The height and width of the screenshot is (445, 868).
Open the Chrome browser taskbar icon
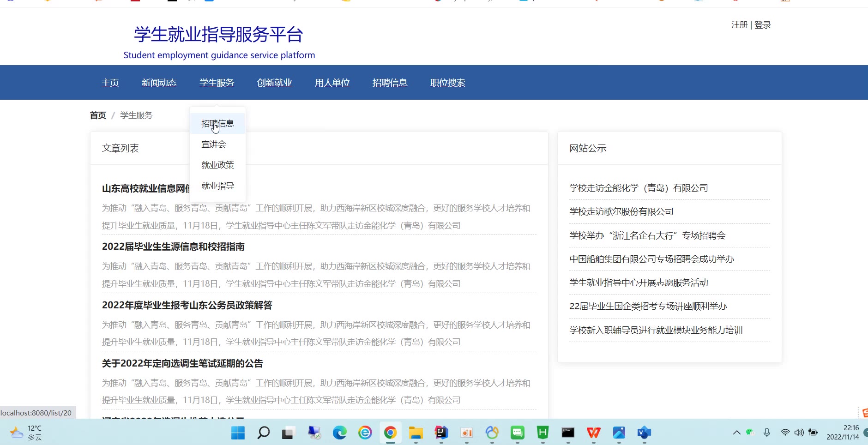tap(390, 433)
